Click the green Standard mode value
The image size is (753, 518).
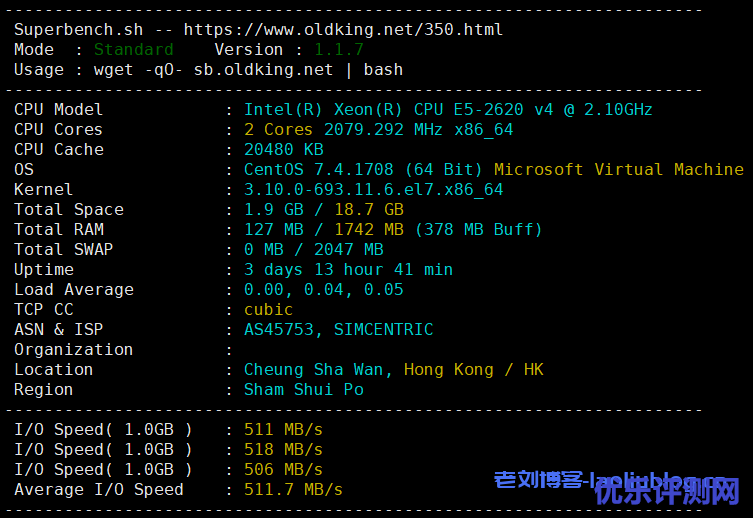point(133,49)
